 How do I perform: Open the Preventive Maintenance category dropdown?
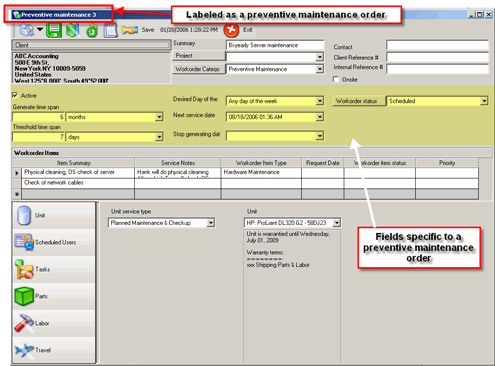coord(319,69)
